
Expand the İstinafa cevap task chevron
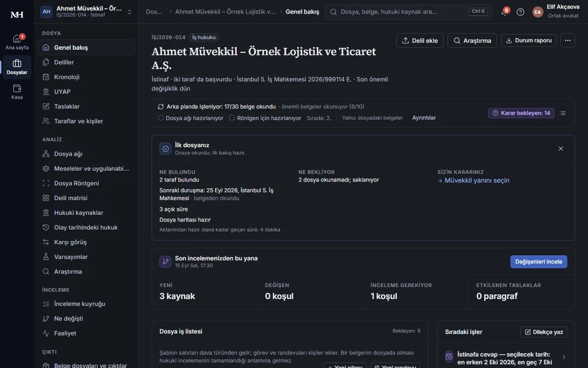coord(564,357)
